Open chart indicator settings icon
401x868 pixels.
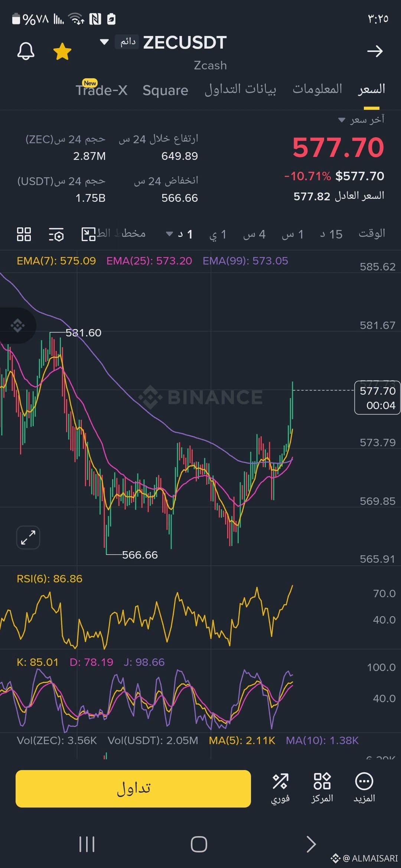click(56, 234)
